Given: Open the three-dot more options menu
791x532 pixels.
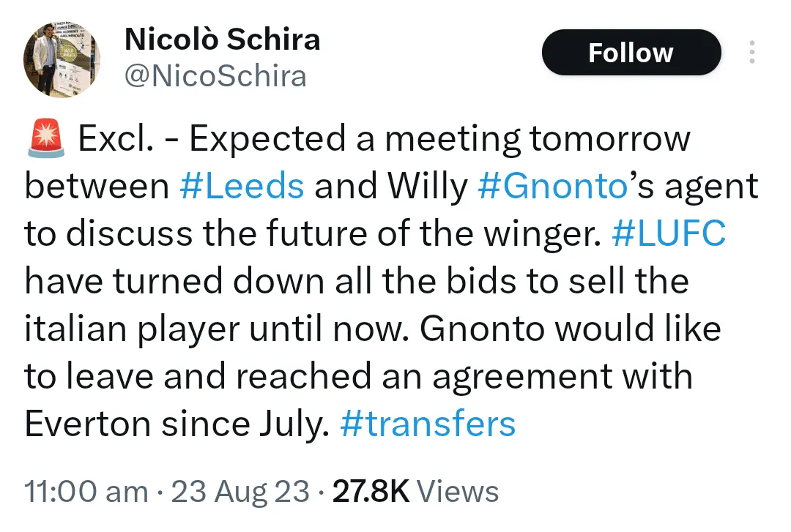Looking at the screenshot, I should coord(751,53).
